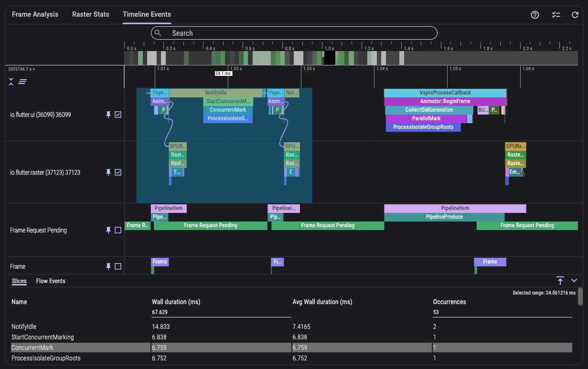Open the help icon in top toolbar
The image size is (588, 369).
[535, 14]
